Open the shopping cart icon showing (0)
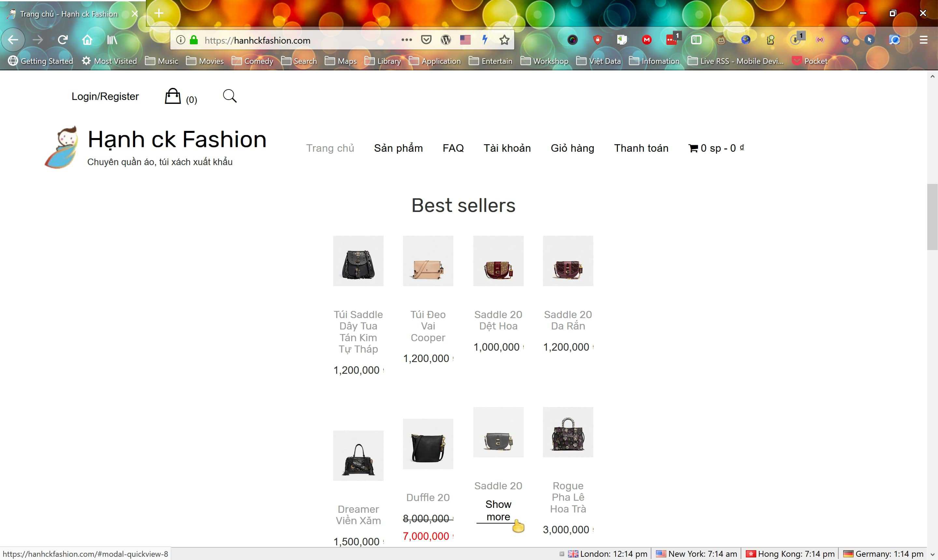Viewport: 938px width, 560px height. [x=173, y=96]
